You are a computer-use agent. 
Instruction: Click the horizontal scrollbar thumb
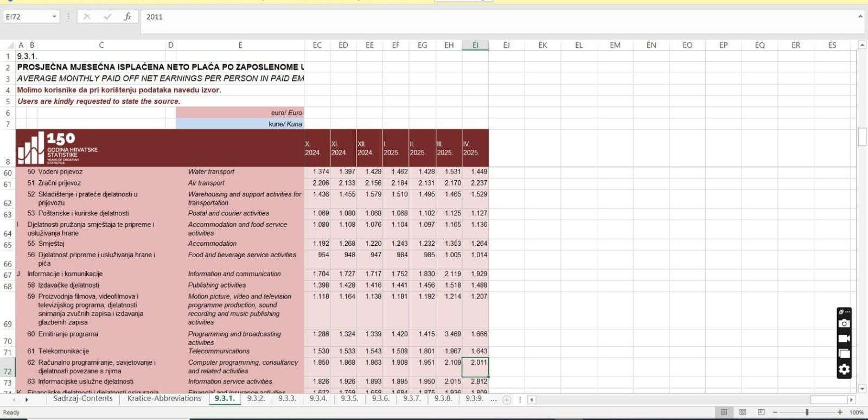click(828, 400)
